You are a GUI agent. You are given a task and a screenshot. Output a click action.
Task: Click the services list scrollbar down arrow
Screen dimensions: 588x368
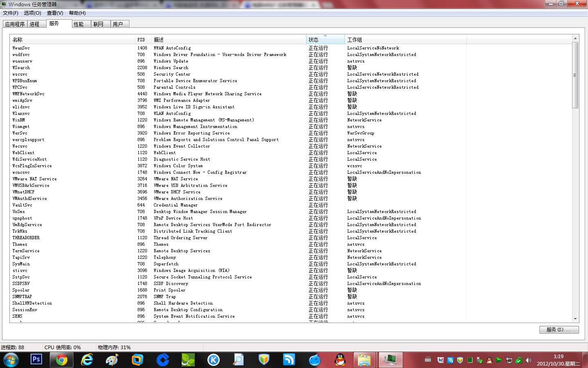coord(575,319)
